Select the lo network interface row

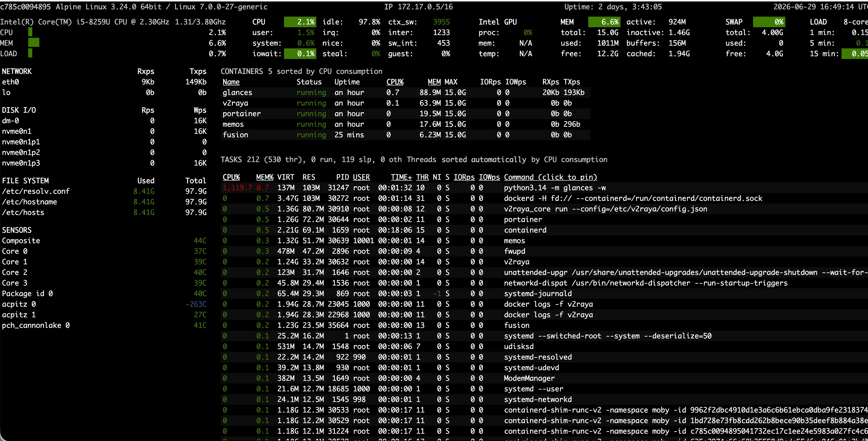tap(104, 93)
